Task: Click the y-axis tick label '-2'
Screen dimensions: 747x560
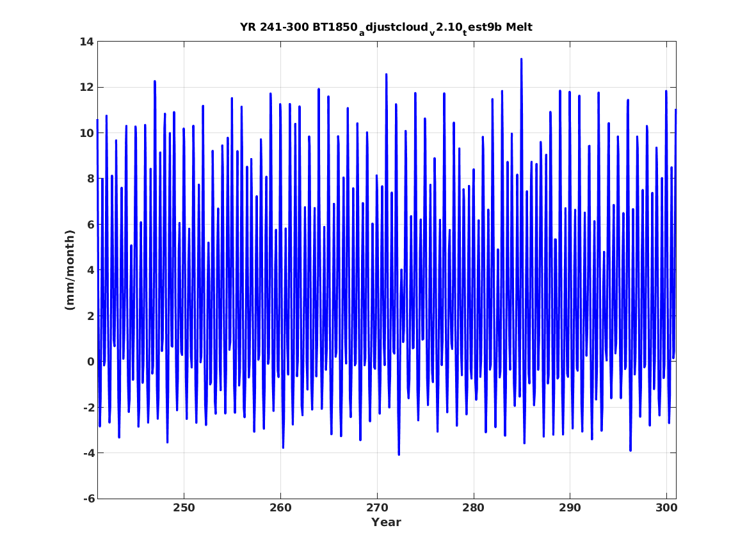Action: click(88, 408)
